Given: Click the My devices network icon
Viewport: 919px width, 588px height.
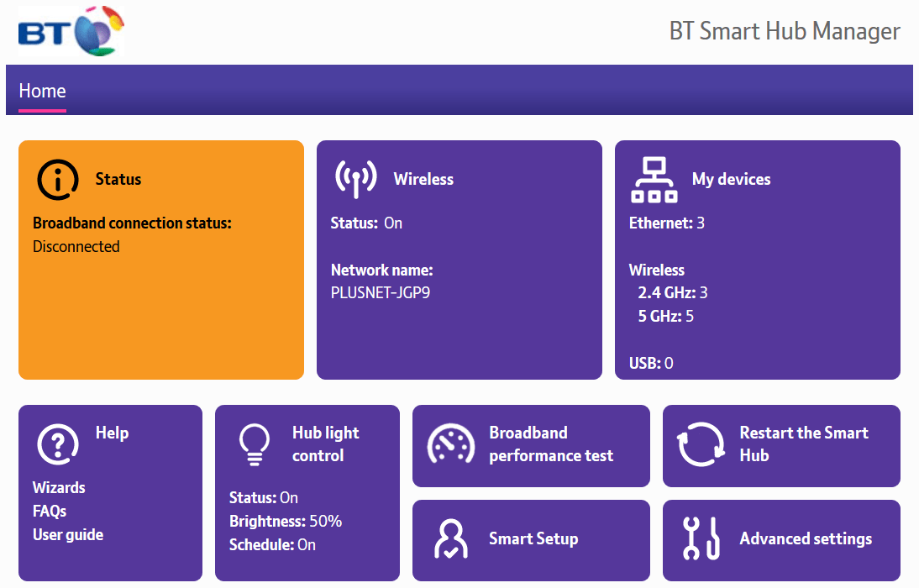Looking at the screenshot, I should click(x=654, y=179).
